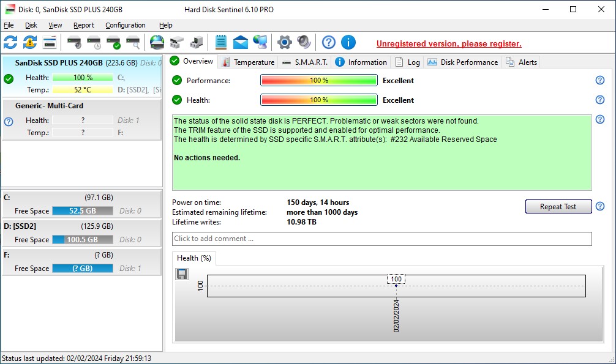Click the disk panel icon beside the refresh icons
616x364 pixels.
(50, 42)
